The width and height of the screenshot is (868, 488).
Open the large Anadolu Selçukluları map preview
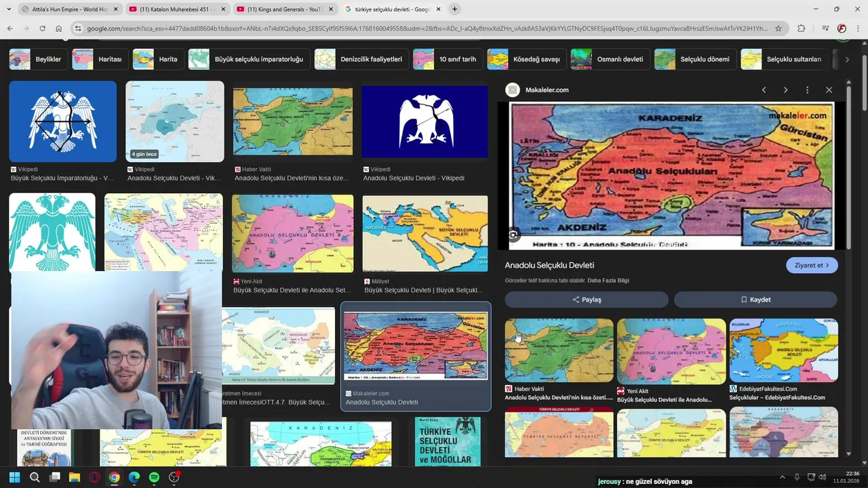(671, 176)
